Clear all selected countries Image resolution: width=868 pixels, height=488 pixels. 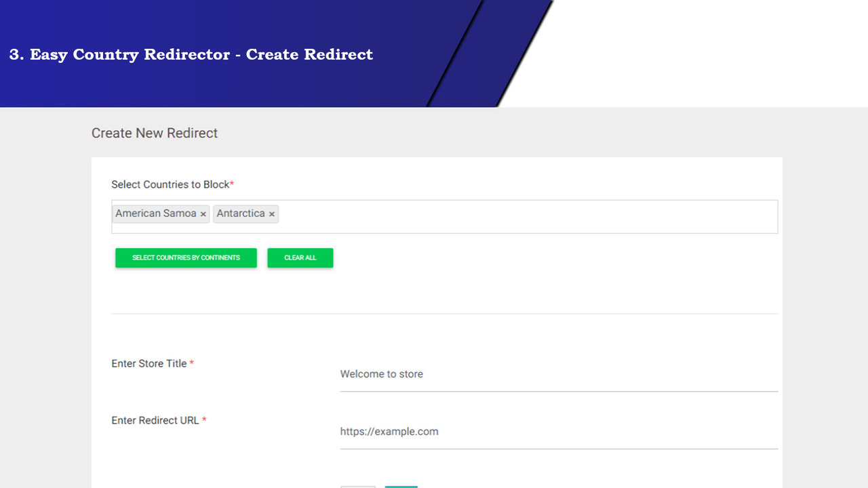pyautogui.click(x=300, y=258)
